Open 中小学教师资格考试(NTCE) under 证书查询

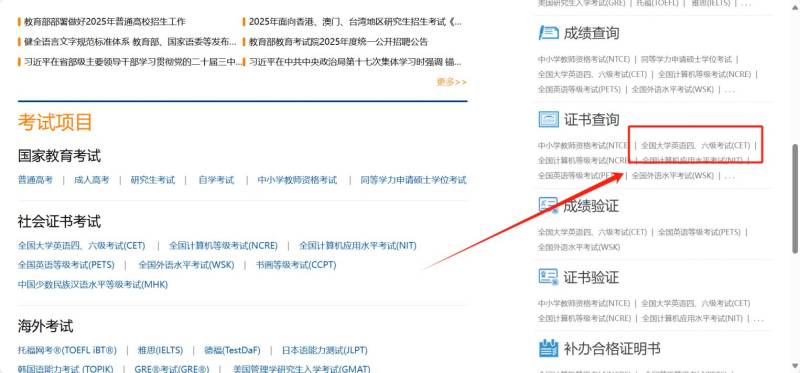(583, 145)
